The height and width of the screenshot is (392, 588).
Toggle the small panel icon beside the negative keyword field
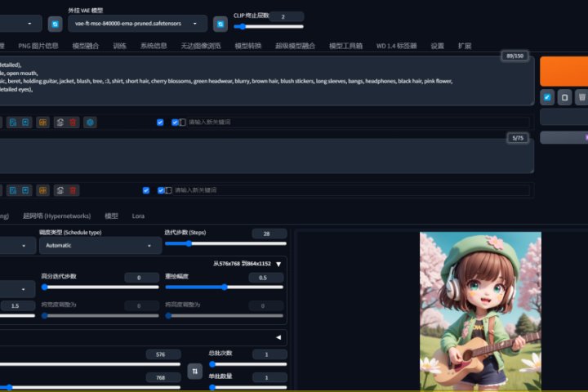tap(168, 190)
